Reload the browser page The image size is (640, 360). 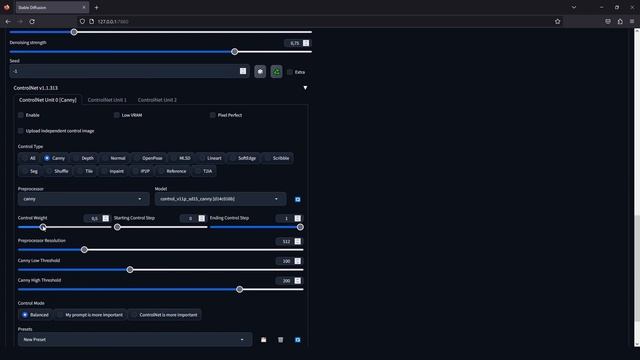coord(32,21)
